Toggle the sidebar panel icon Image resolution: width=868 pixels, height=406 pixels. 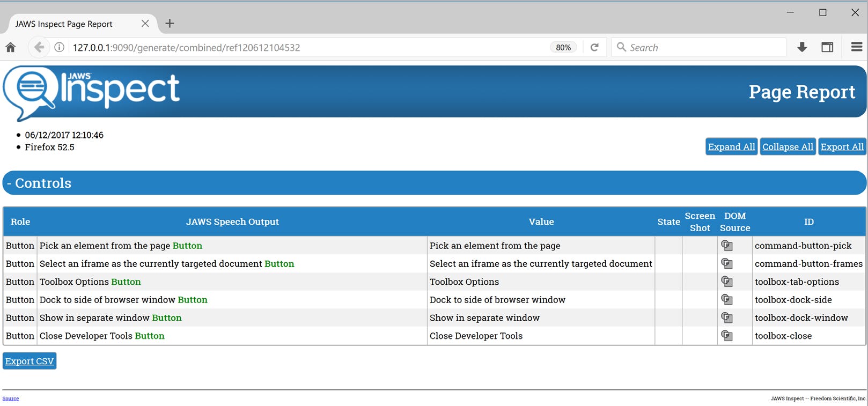(x=827, y=47)
